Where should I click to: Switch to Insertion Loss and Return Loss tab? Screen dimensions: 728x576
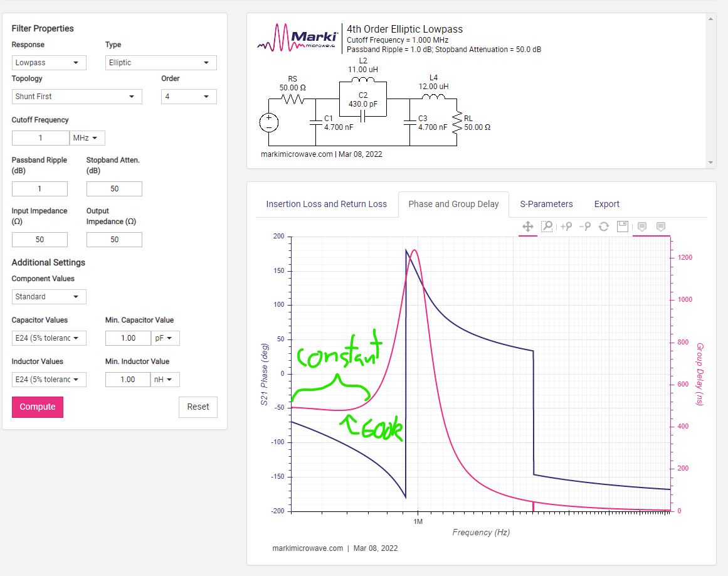[x=326, y=204]
